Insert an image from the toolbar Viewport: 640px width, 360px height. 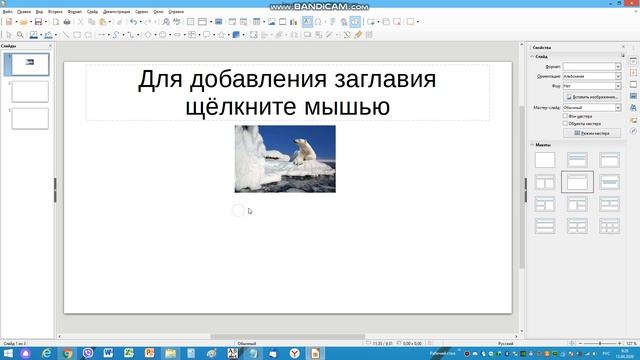coord(271,22)
